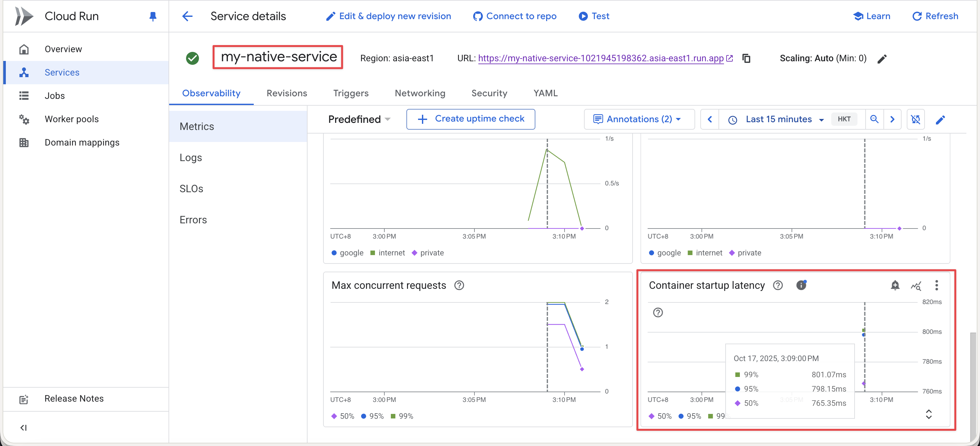Image resolution: width=980 pixels, height=446 pixels.
Task: Click the Create uptime check button
Action: pos(471,119)
